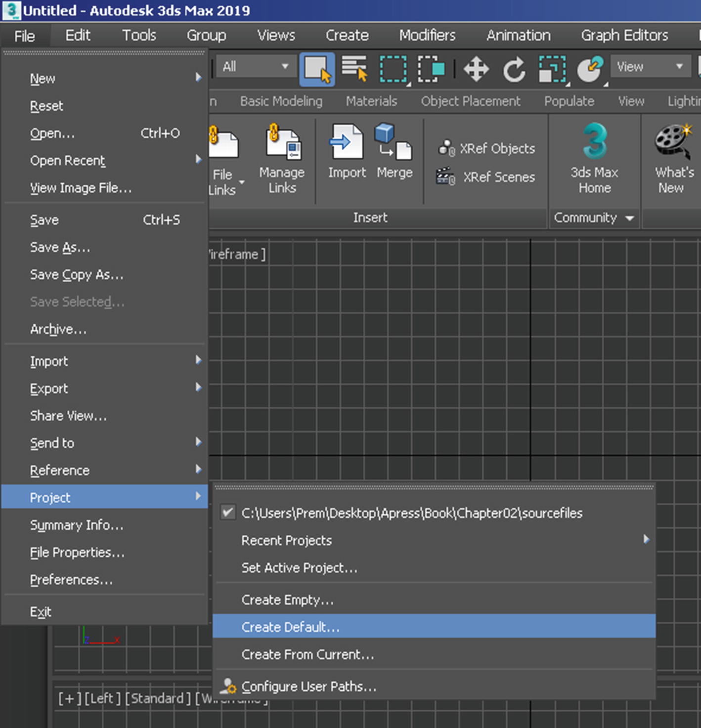Image resolution: width=701 pixels, height=728 pixels.
Task: Switch to the Populate ribbon tab
Action: 569,101
